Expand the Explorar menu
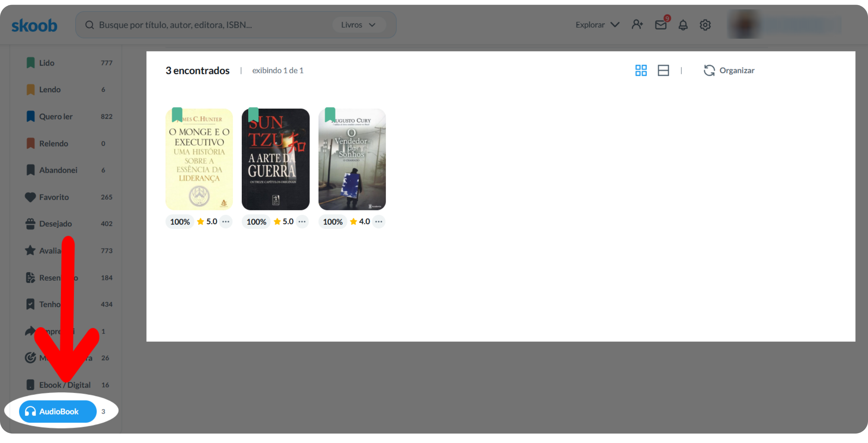This screenshot has height=443, width=868. point(597,25)
